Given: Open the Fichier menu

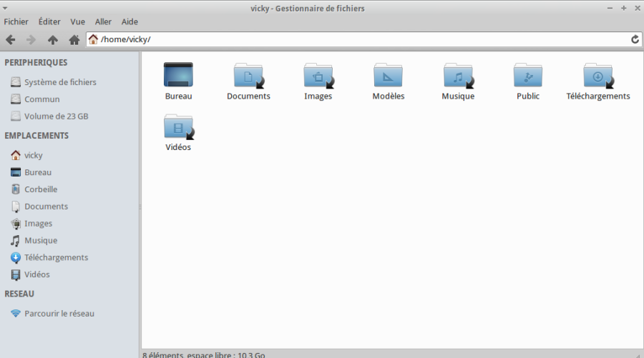Looking at the screenshot, I should [x=16, y=21].
